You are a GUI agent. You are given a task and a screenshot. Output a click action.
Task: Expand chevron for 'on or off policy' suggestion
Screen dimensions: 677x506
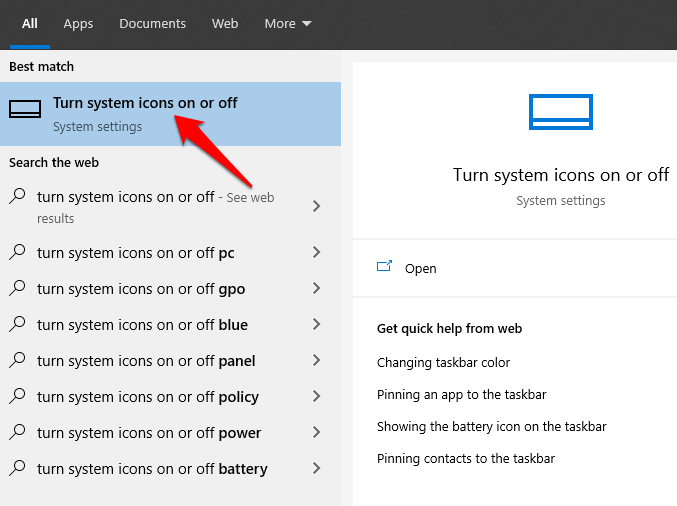(317, 397)
